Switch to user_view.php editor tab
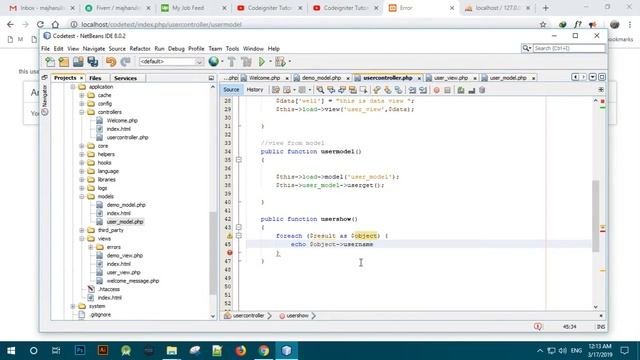The image size is (640, 360). click(451, 78)
